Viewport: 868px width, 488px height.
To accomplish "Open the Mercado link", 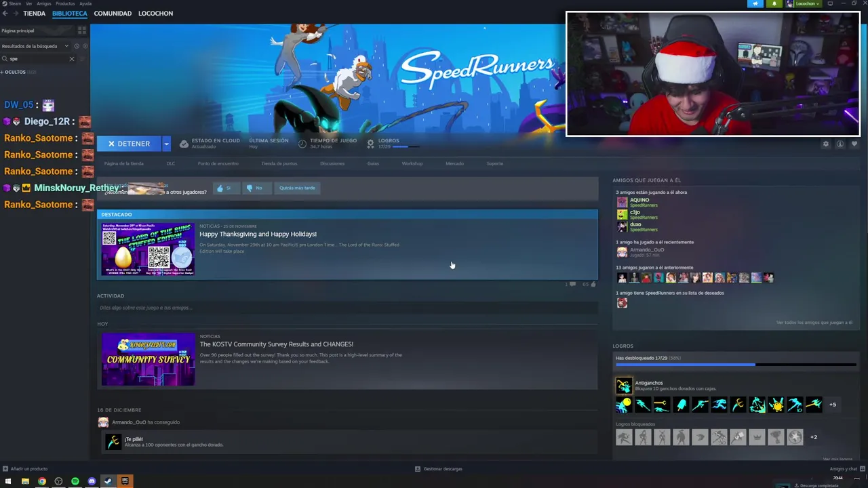I will [x=454, y=163].
